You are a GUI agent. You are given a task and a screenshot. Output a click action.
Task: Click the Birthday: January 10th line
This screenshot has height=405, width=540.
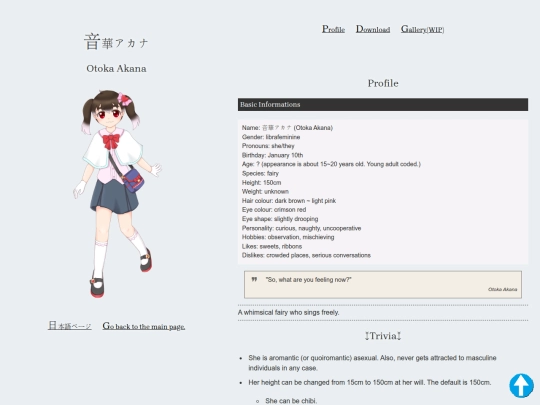pyautogui.click(x=272, y=155)
